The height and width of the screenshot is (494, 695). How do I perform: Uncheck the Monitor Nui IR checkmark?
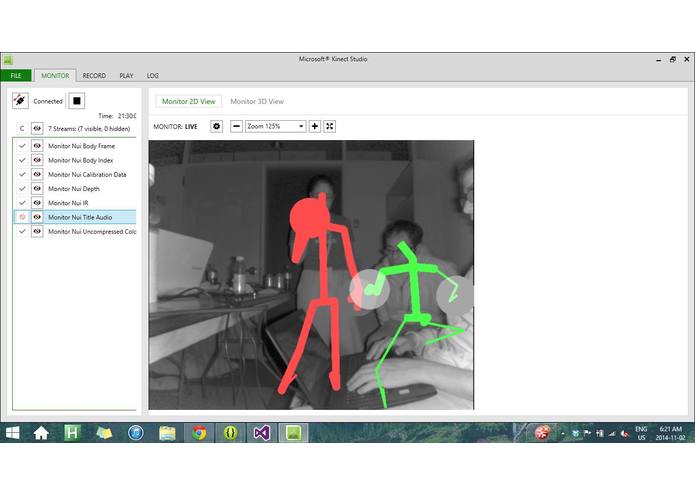tap(22, 202)
